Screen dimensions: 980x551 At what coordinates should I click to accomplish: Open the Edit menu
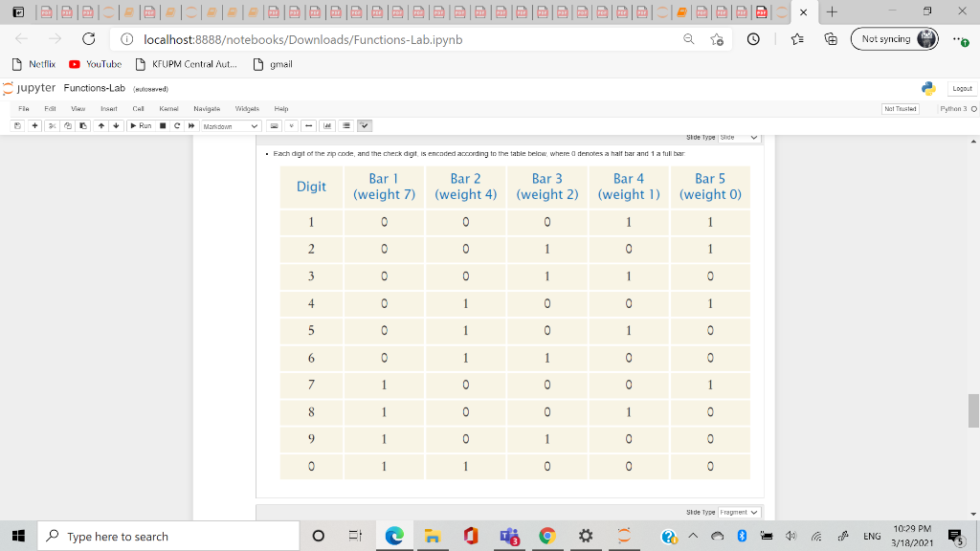(50, 109)
